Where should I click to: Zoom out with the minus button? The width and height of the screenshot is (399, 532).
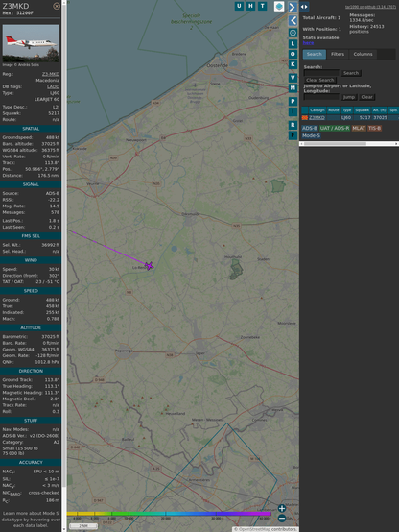tap(282, 519)
